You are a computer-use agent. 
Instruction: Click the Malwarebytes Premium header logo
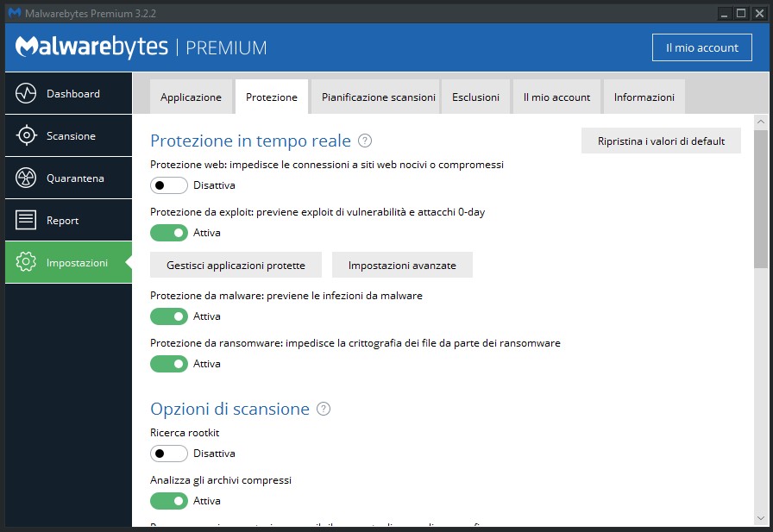coord(141,47)
